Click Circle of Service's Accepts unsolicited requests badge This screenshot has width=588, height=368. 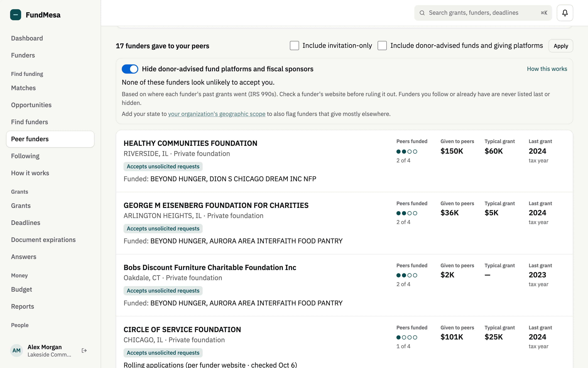163,353
